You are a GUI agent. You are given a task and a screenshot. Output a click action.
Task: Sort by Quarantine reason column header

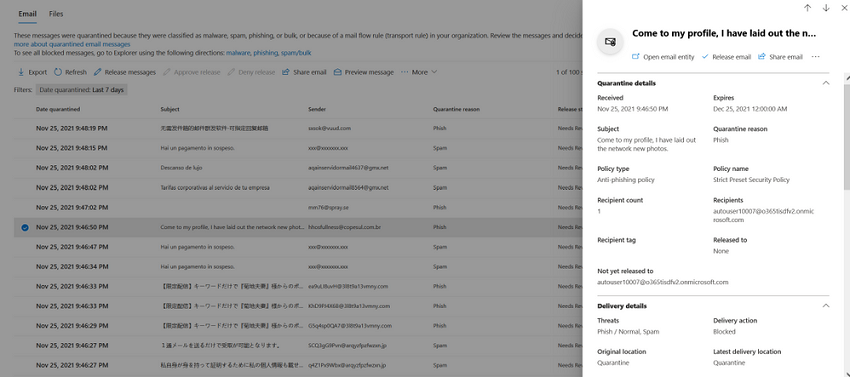(456, 109)
